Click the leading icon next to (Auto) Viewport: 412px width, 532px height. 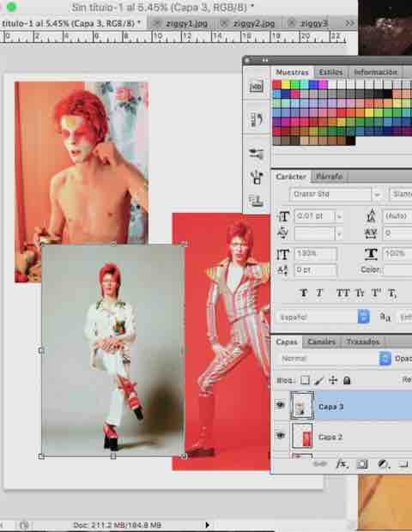pos(372,215)
